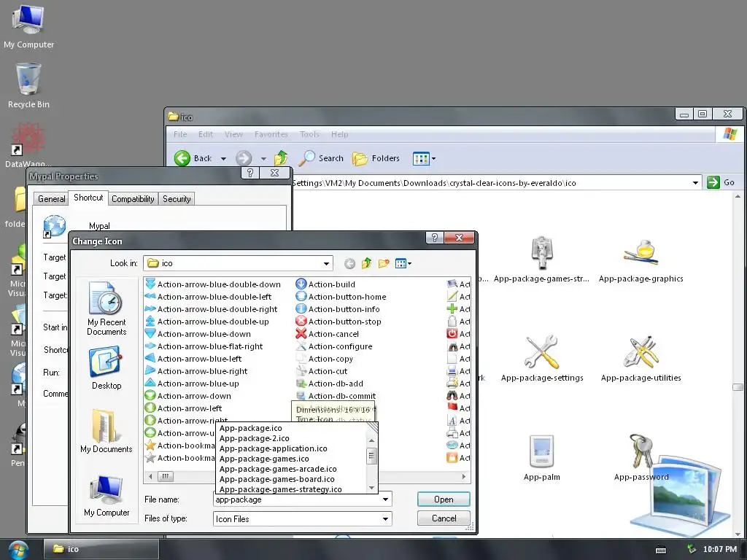
Task: Select Action-configure icon file
Action: [x=334, y=346]
